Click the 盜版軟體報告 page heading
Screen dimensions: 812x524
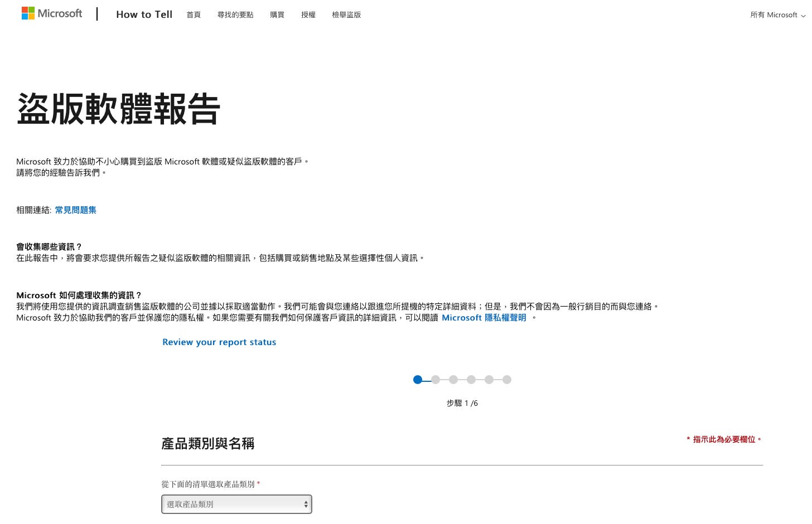tap(118, 109)
